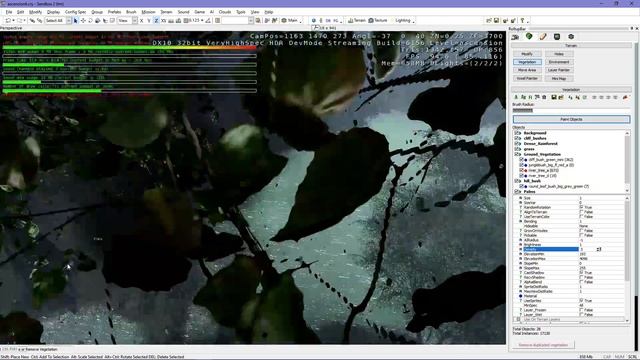Toggle the UseSprites property checkbox
Image resolution: width=640 pixels, height=360 pixels.
581,301
